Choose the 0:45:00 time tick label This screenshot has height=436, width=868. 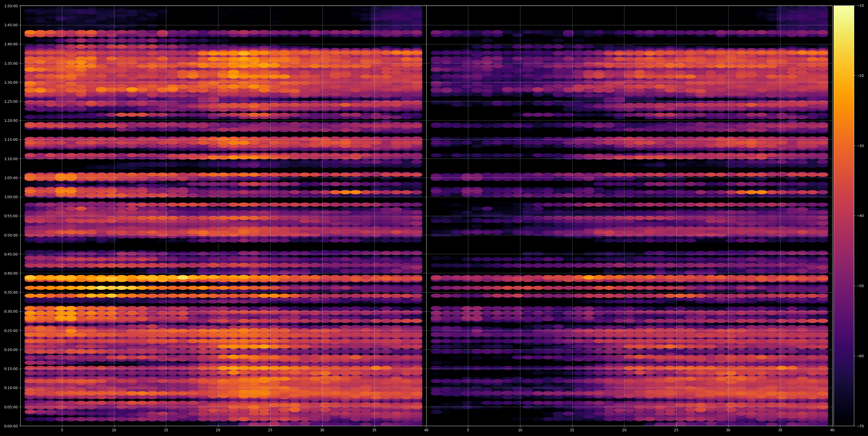point(11,254)
